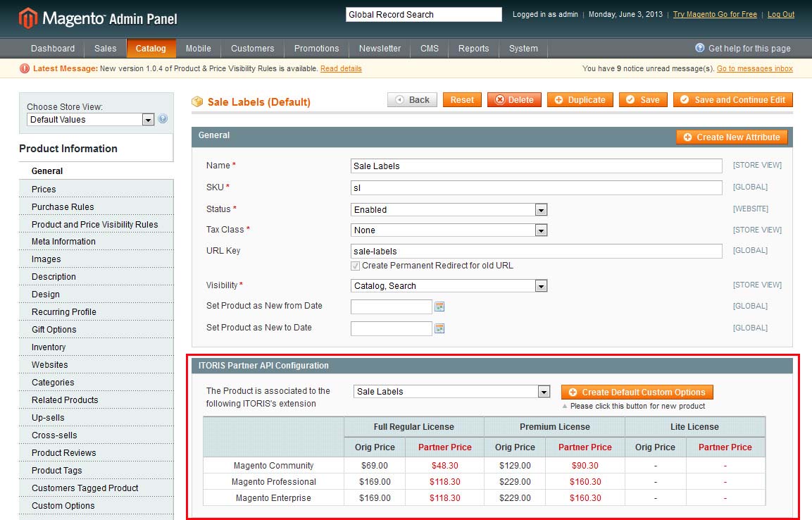Screen dimensions: 812x520
Task: Open calendar for New from Date
Action: [439, 307]
